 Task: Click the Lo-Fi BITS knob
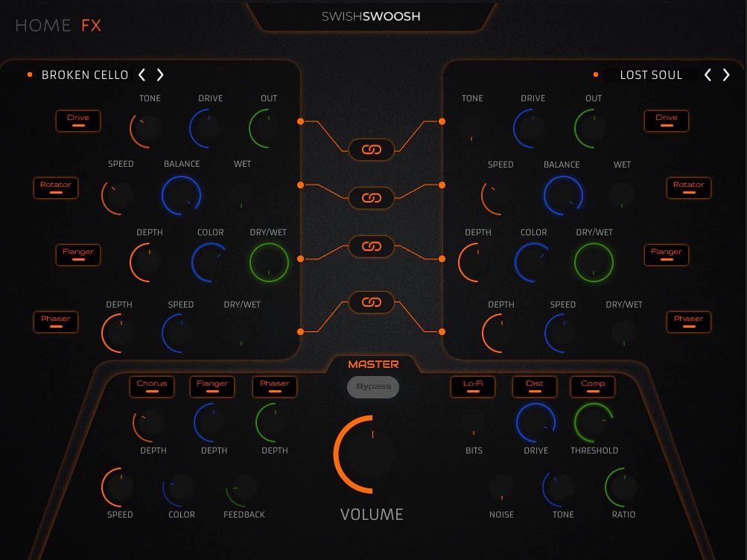tap(473, 423)
